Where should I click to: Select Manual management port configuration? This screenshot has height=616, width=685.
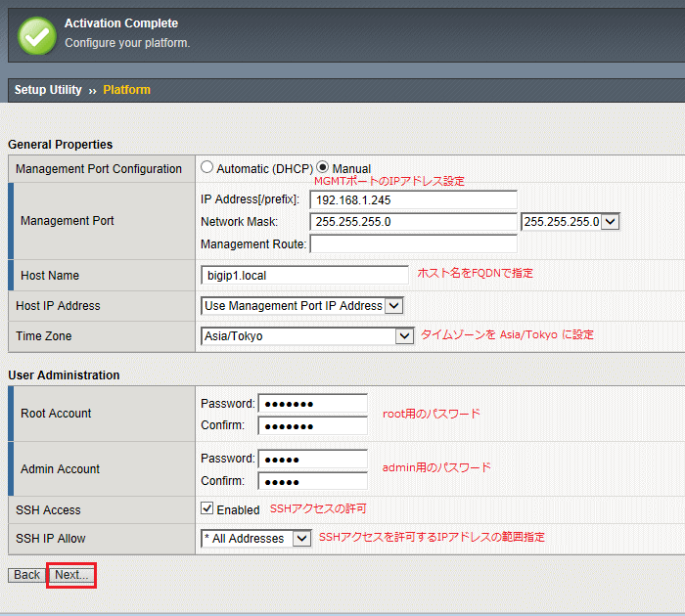click(x=323, y=168)
